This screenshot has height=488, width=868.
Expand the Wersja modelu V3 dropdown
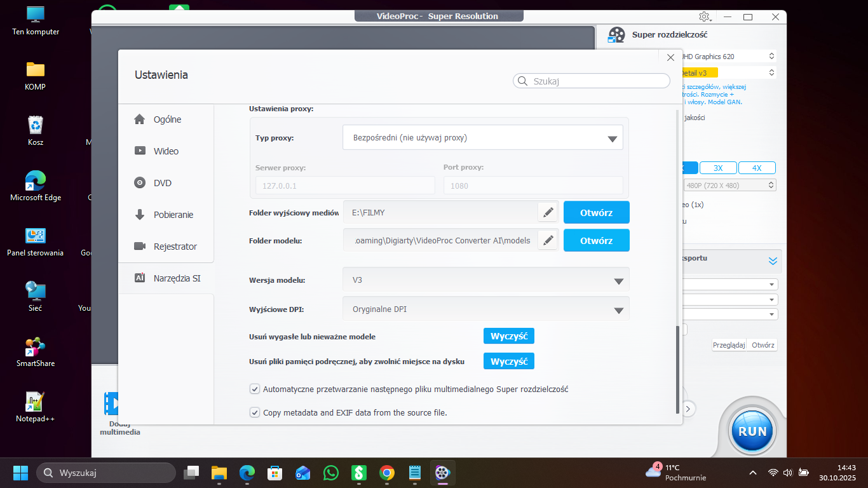click(x=486, y=280)
